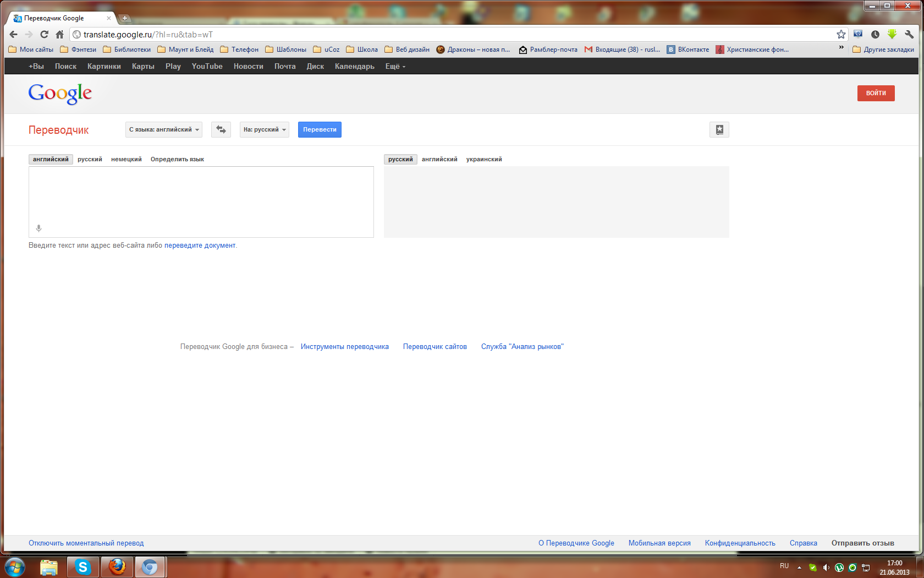Choose 'Определить язык' auto-detect
Screen dimensions: 924x578
[x=177, y=159]
